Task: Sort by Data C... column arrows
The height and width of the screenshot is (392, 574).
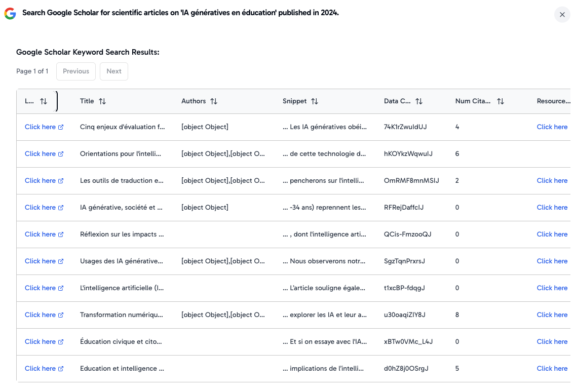Action: 419,101
